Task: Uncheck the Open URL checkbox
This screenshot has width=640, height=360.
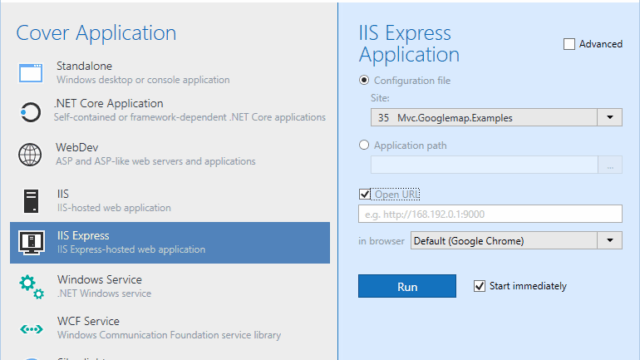Action: pyautogui.click(x=364, y=194)
